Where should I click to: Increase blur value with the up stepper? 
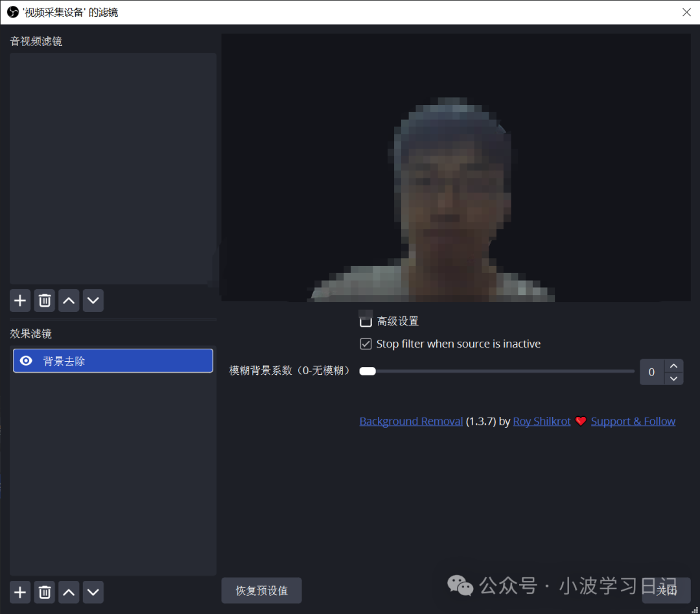[674, 365]
